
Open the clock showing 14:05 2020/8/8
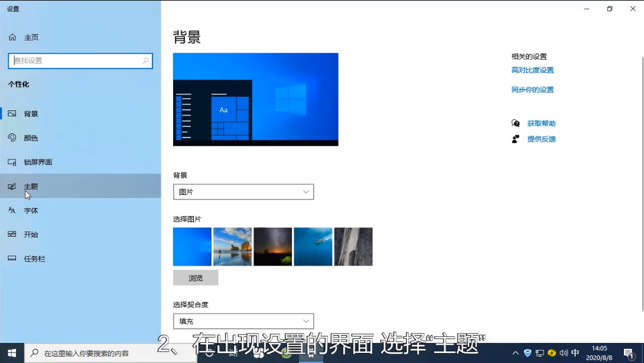(x=599, y=353)
